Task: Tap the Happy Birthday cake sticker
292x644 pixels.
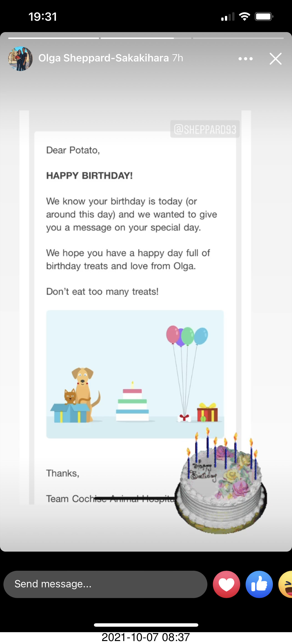Action: pyautogui.click(x=221, y=482)
